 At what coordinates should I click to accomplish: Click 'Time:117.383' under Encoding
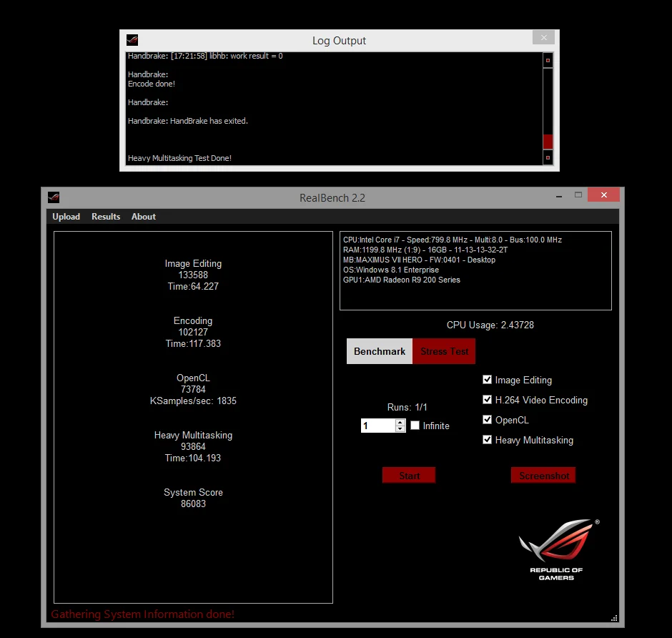pyautogui.click(x=193, y=343)
